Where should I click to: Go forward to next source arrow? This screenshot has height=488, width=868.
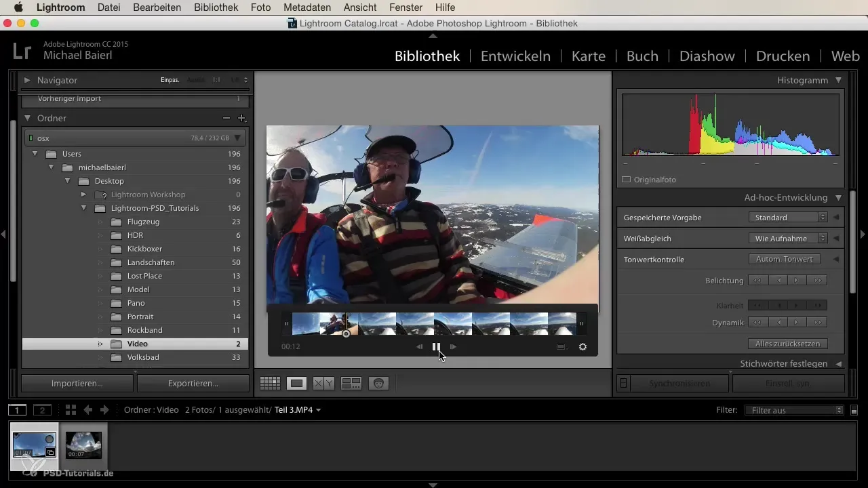104,410
